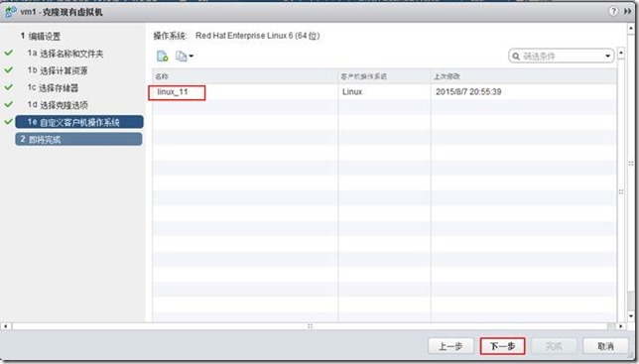
Task: Click the Red Hat Enterprise Linux 6 OS text
Action: pos(258,36)
